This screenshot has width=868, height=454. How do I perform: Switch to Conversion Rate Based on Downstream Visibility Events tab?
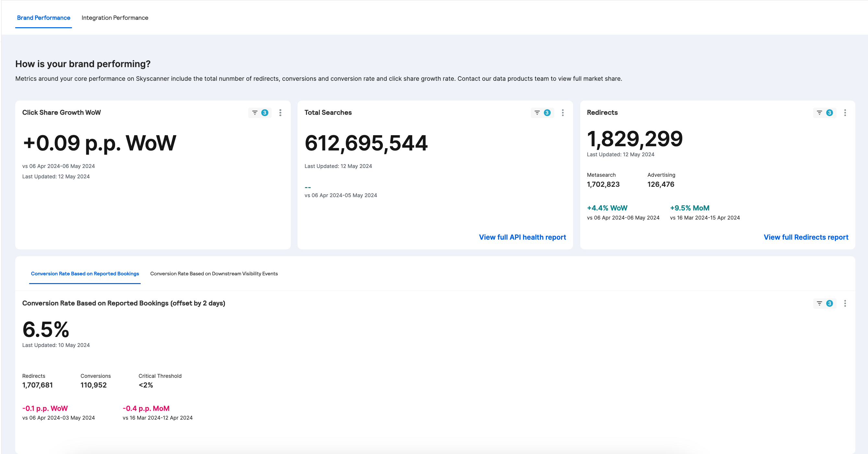(x=214, y=274)
